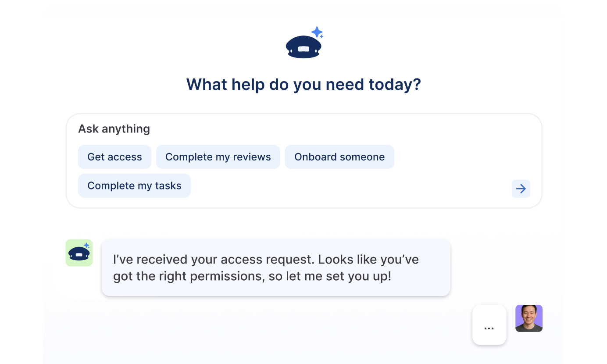
Task: Click the heading What help do you need today
Action: (303, 84)
